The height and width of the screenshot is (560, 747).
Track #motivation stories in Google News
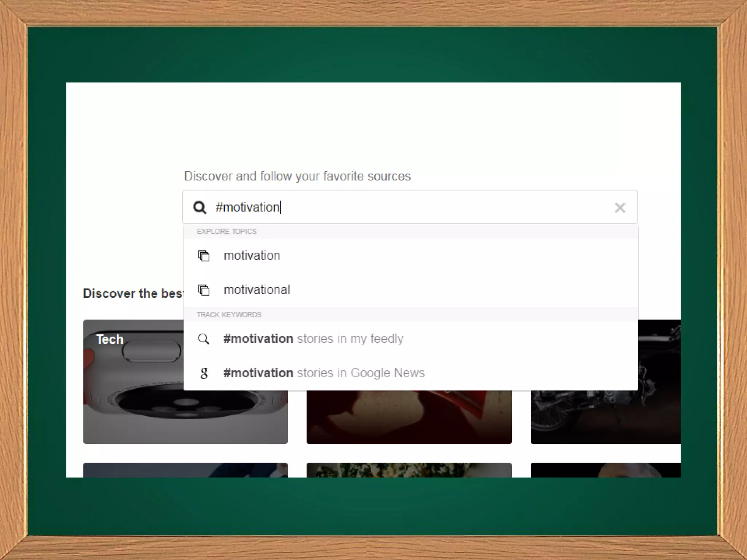tap(324, 373)
